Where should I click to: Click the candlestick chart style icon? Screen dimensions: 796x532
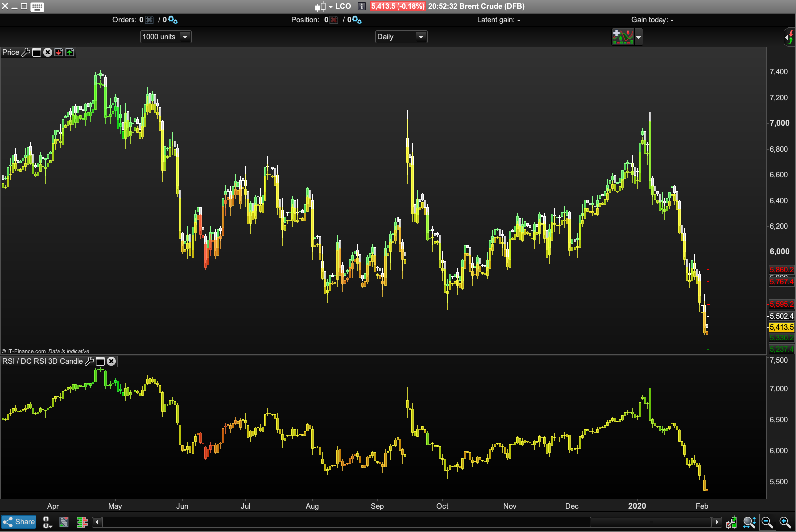tap(320, 6)
